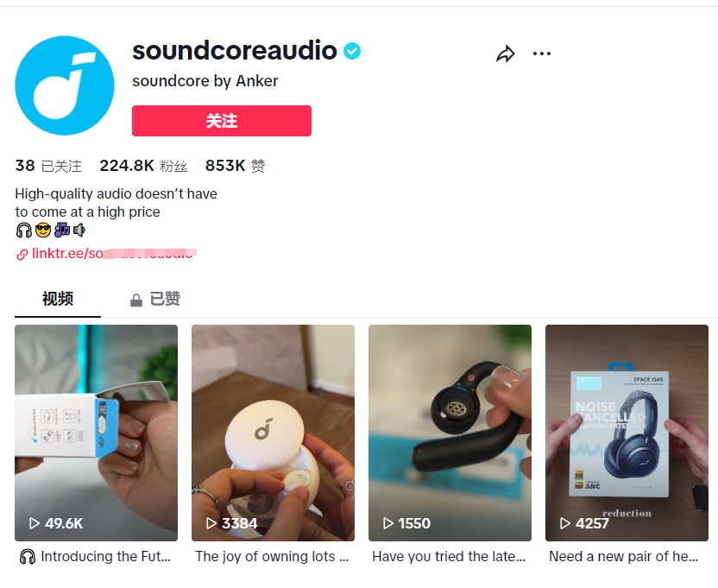Open the three-dot more options menu
Screen dimensions: 718x588
[542, 54]
